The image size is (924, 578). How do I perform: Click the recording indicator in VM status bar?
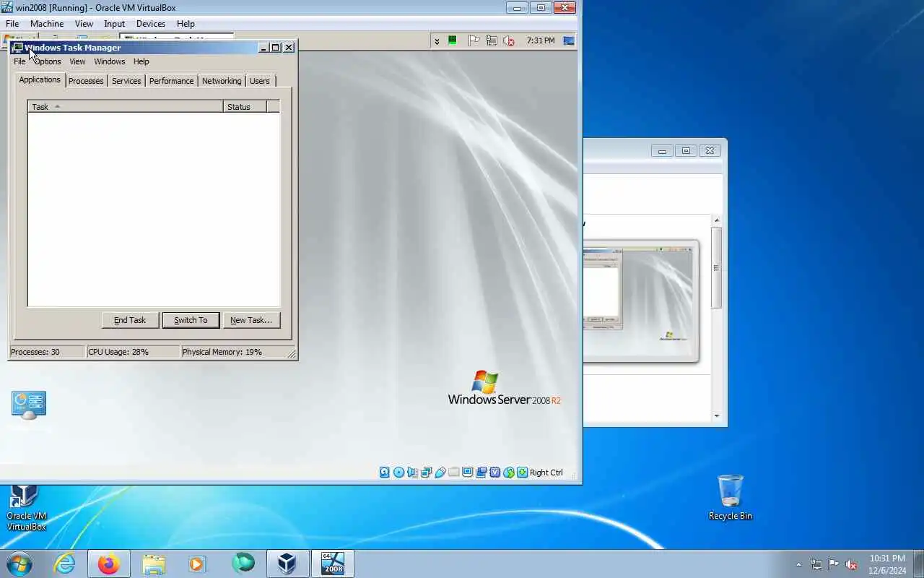(481, 473)
